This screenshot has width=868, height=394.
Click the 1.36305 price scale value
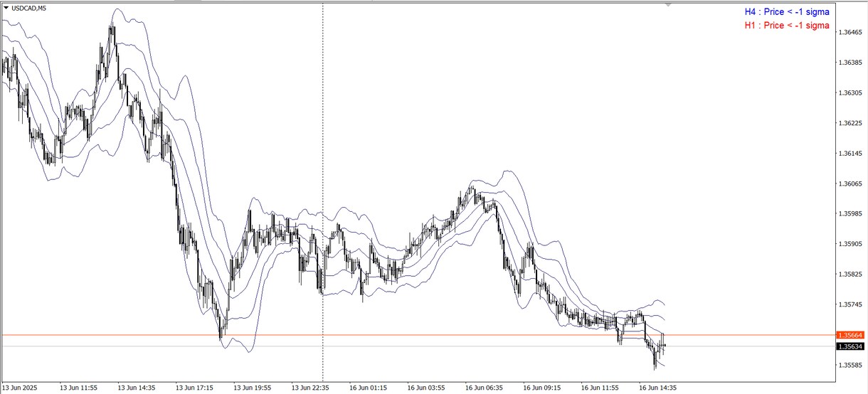pyautogui.click(x=851, y=93)
